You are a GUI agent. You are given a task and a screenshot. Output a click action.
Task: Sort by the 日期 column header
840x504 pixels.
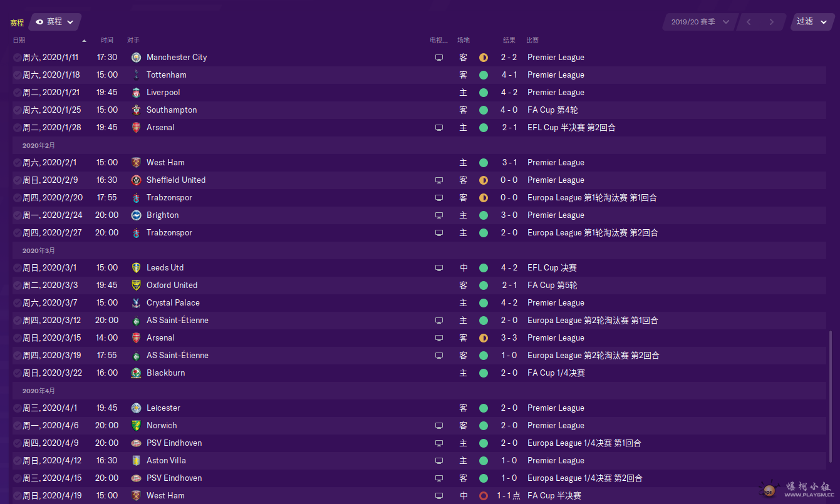19,40
